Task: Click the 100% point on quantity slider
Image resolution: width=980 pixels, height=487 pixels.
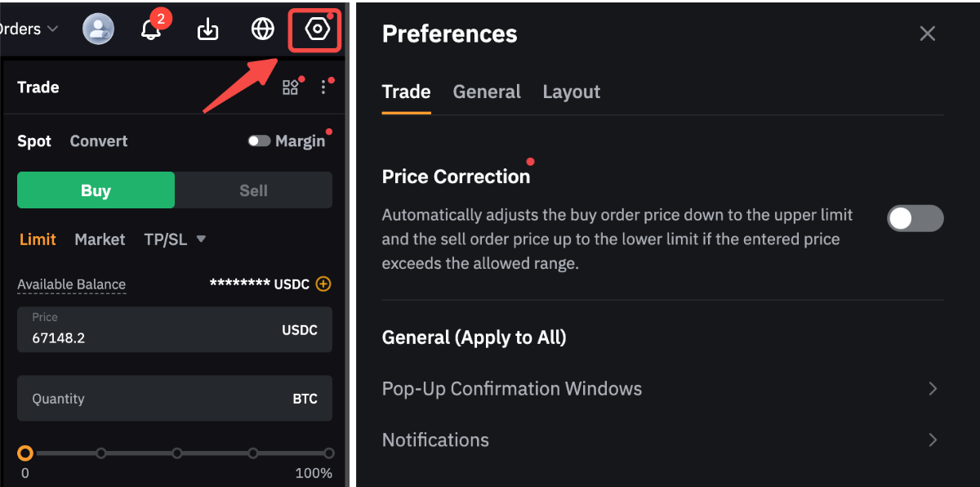Action: pos(328,453)
